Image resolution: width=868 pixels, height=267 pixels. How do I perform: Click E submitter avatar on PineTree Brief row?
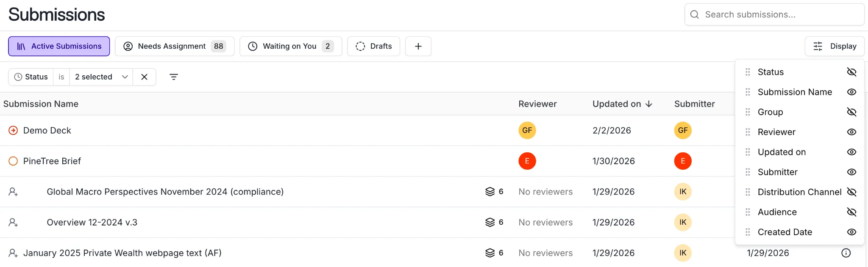pos(683,161)
